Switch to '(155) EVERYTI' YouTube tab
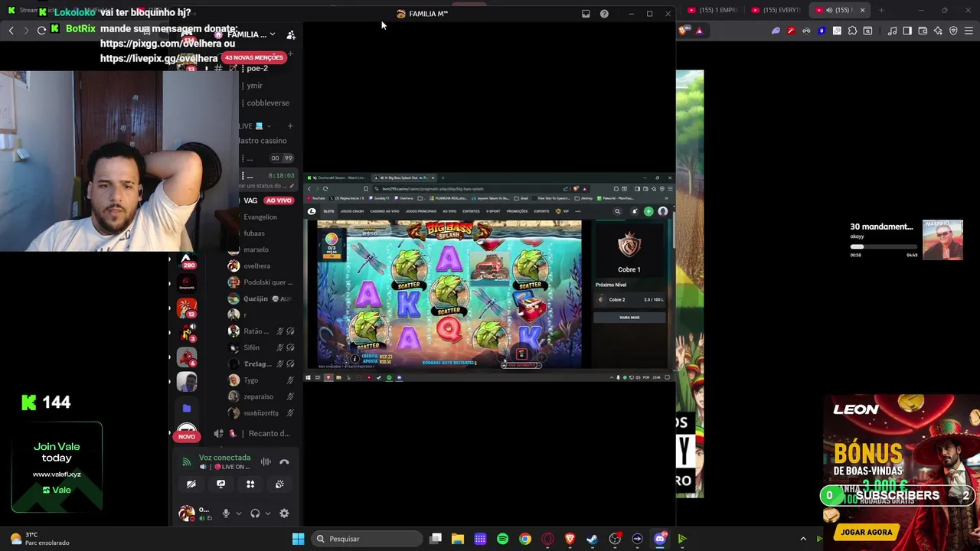980x551 pixels. pos(775,10)
